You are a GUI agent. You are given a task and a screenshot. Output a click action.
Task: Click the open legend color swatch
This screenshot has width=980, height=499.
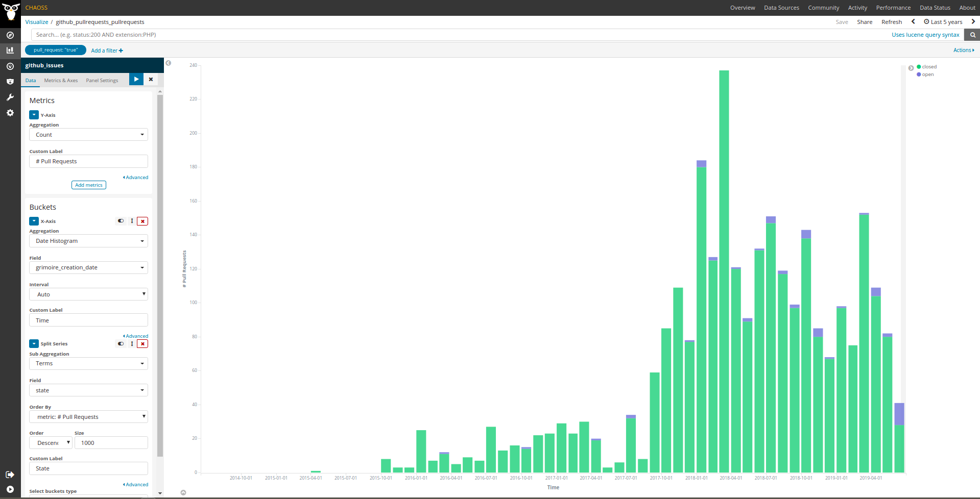(x=919, y=74)
